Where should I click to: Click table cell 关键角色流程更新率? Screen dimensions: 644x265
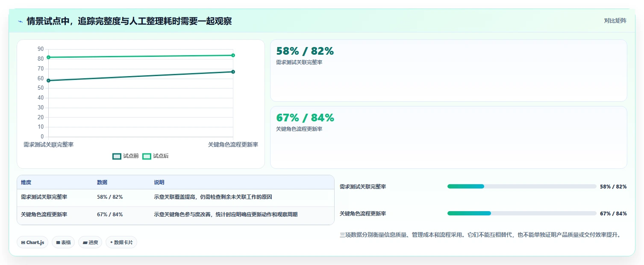tap(44, 215)
